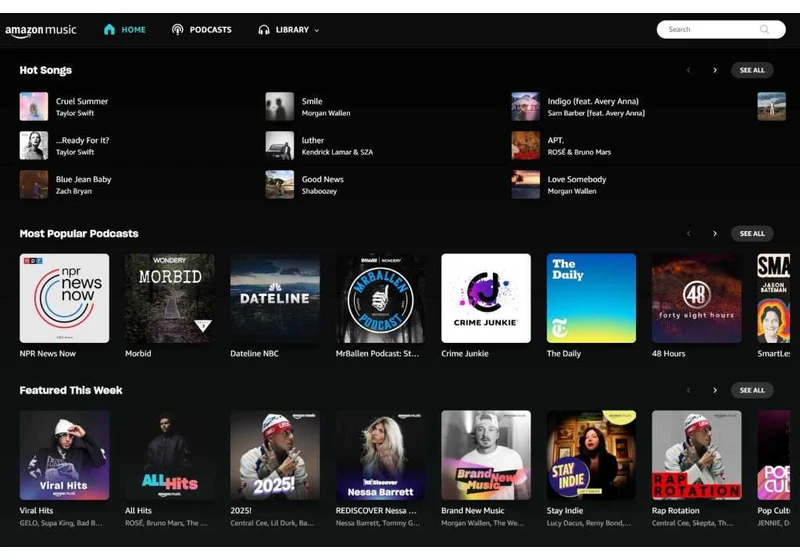The height and width of the screenshot is (560, 800).
Task: Click Smile by Morgan Wallen cover
Action: pyautogui.click(x=280, y=106)
